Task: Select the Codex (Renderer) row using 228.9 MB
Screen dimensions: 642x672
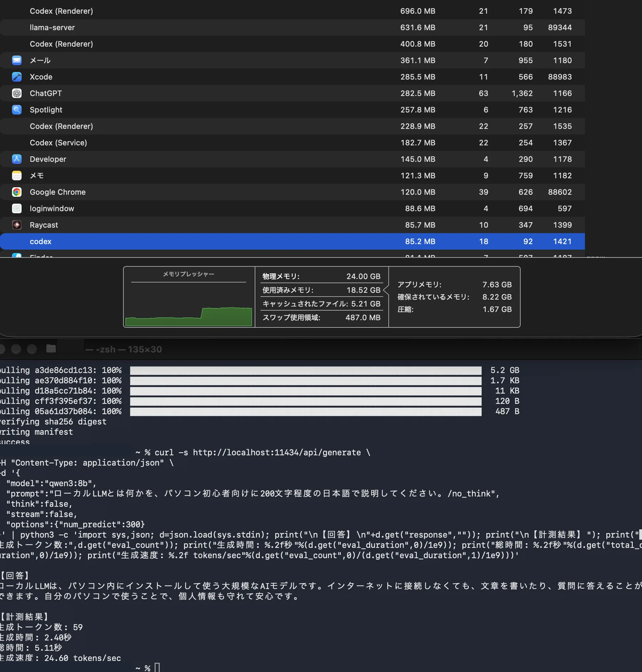Action: 292,126
